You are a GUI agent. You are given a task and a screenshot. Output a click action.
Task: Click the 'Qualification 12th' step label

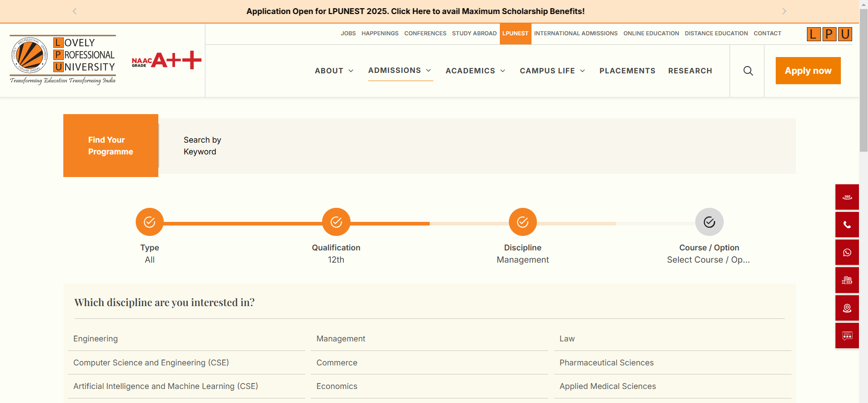[336, 254]
